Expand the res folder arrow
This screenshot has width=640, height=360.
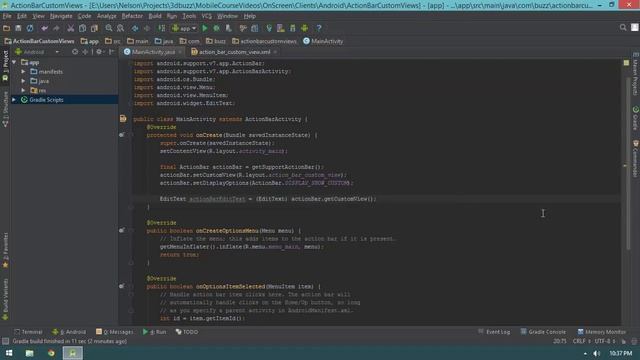coord(23,90)
